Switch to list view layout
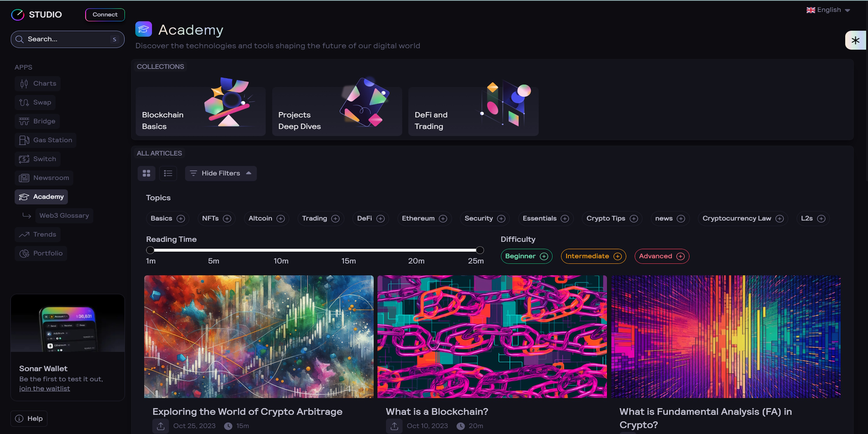Screen dimensions: 868x434 (168, 173)
